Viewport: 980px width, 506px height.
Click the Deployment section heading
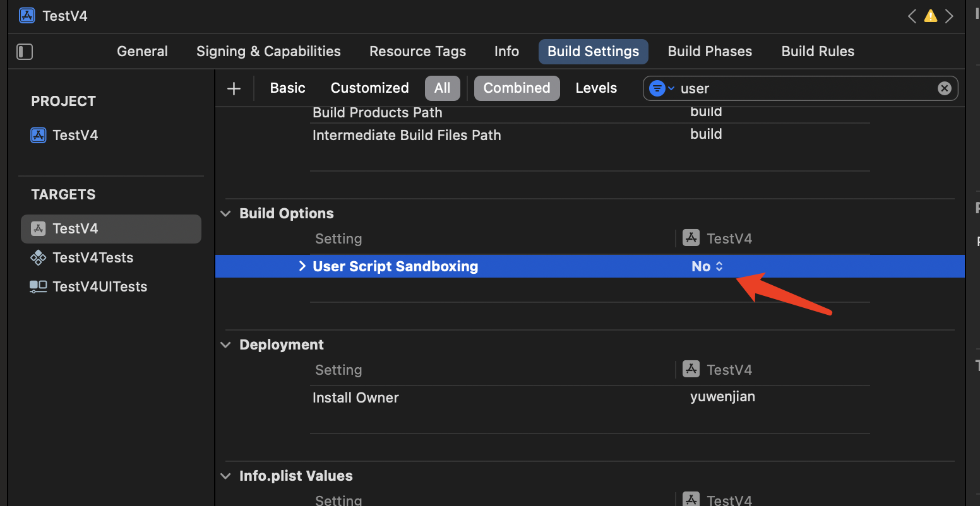point(281,344)
